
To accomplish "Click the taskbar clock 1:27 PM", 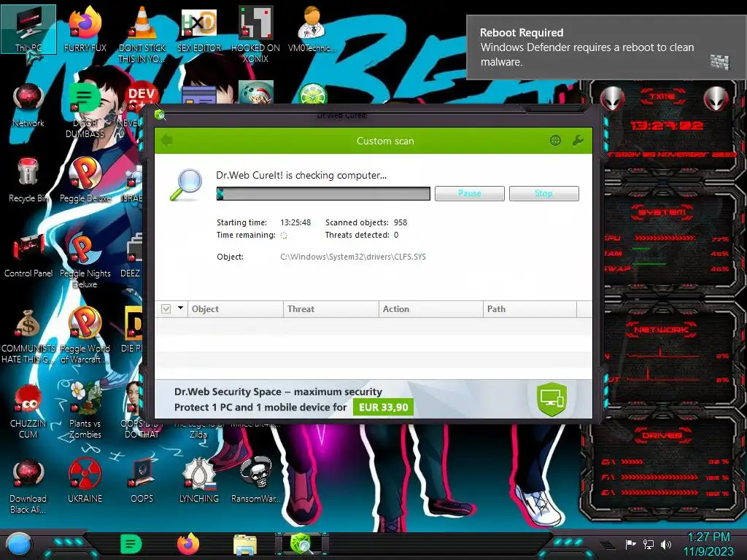I will click(x=708, y=544).
